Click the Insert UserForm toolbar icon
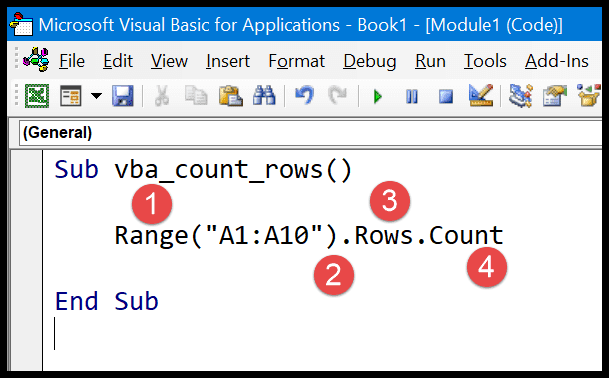 [71, 96]
